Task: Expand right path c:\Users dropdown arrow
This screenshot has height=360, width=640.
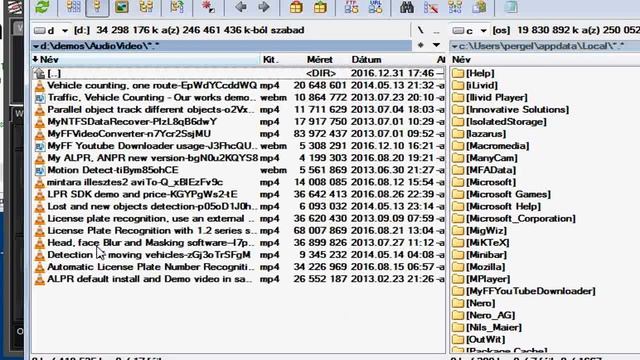Action: coord(455,46)
